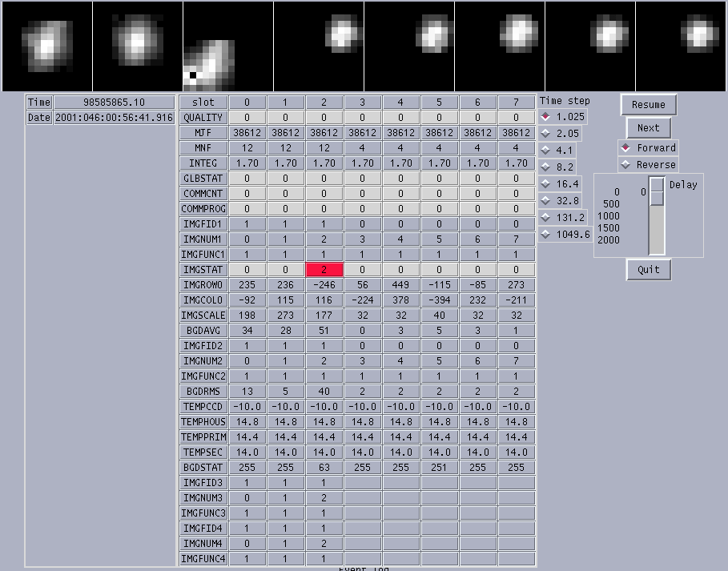
Task: Click the slot header label
Action: coord(203,103)
